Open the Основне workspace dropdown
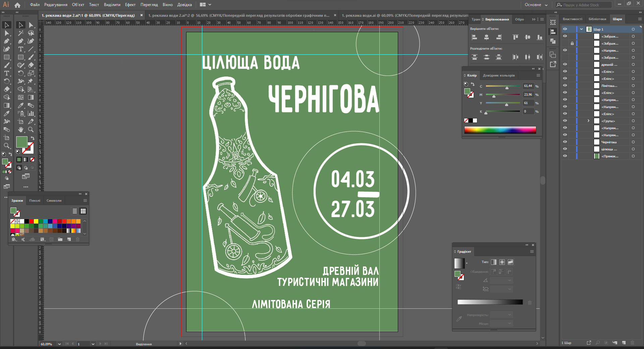The width and height of the screenshot is (644, 349). 536,5
